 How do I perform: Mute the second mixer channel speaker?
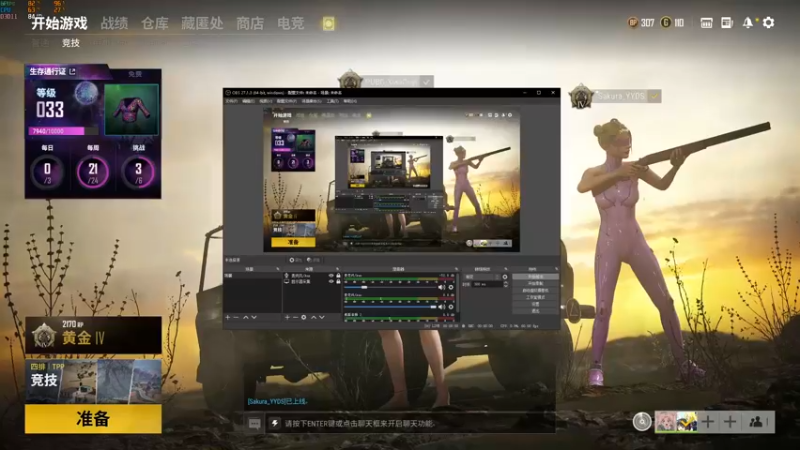click(441, 307)
